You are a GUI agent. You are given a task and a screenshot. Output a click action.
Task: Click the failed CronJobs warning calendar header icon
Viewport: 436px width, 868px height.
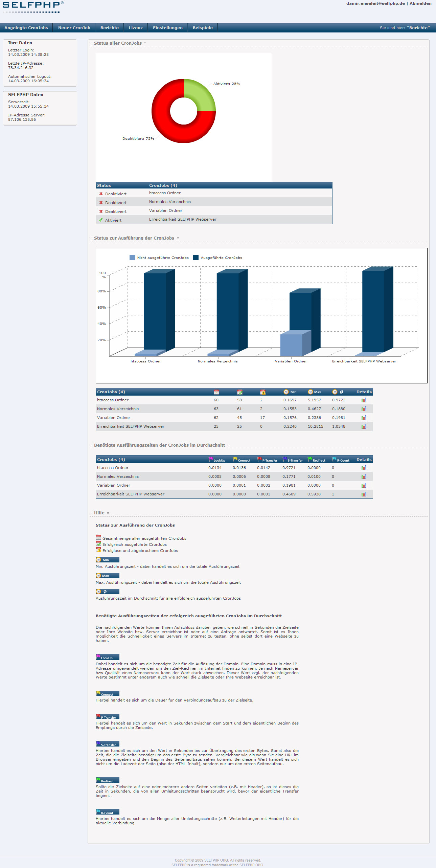(x=262, y=392)
